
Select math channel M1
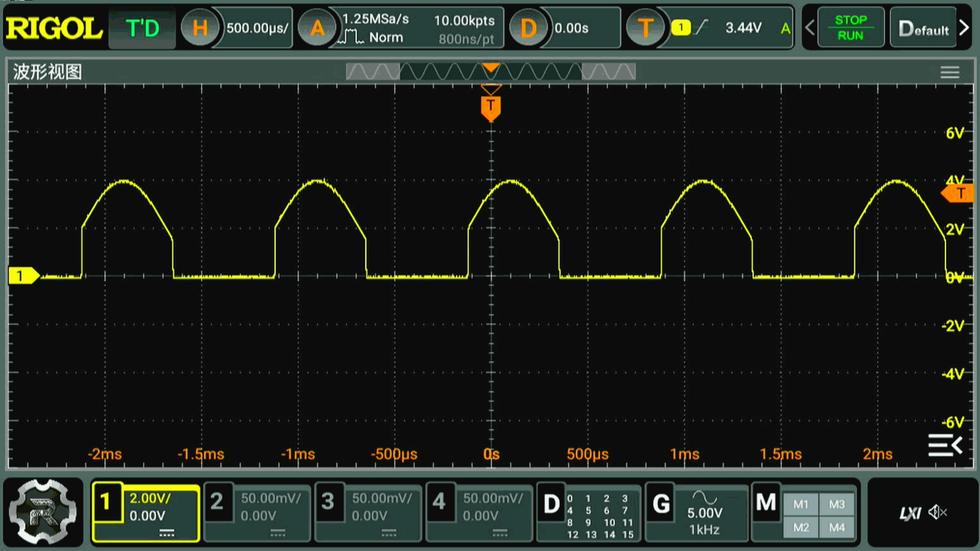(x=801, y=505)
